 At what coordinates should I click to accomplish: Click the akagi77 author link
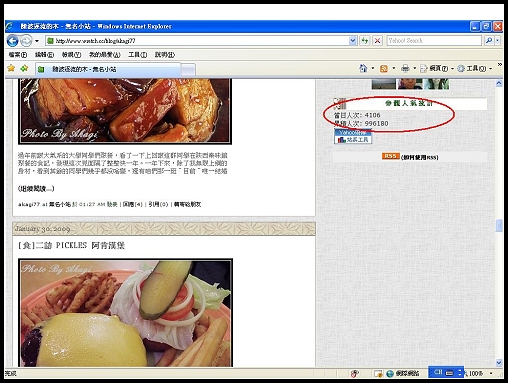(29, 204)
